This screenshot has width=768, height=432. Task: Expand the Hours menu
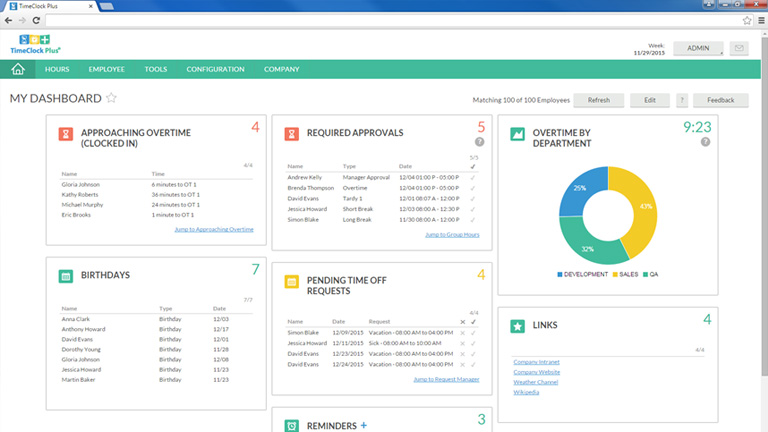pos(57,69)
